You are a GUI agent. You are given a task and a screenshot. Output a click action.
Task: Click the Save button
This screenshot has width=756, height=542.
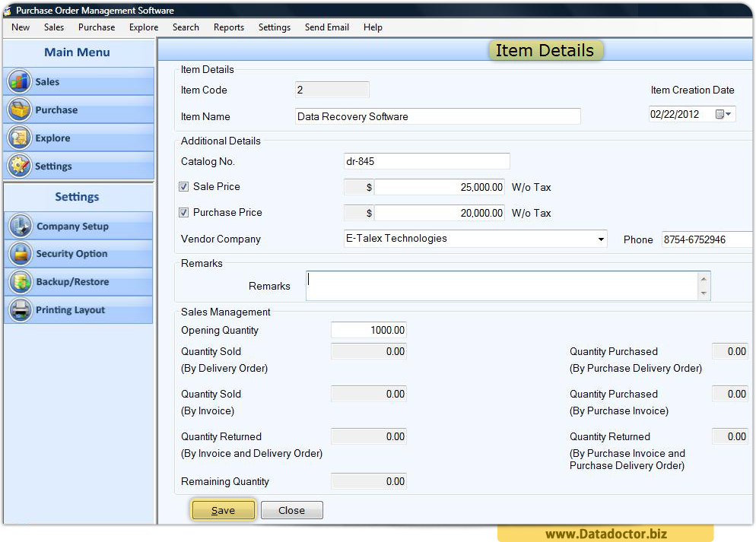pos(223,510)
